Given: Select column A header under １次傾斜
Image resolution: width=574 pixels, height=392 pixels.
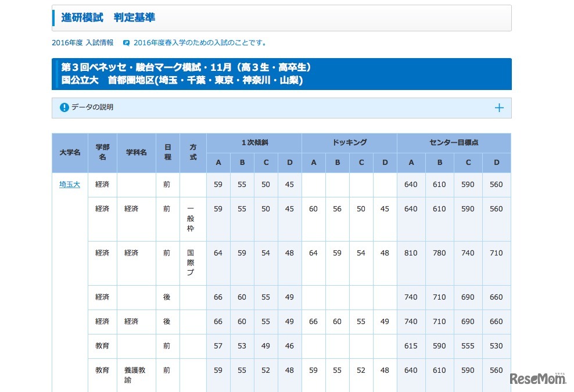Looking at the screenshot, I should [218, 163].
